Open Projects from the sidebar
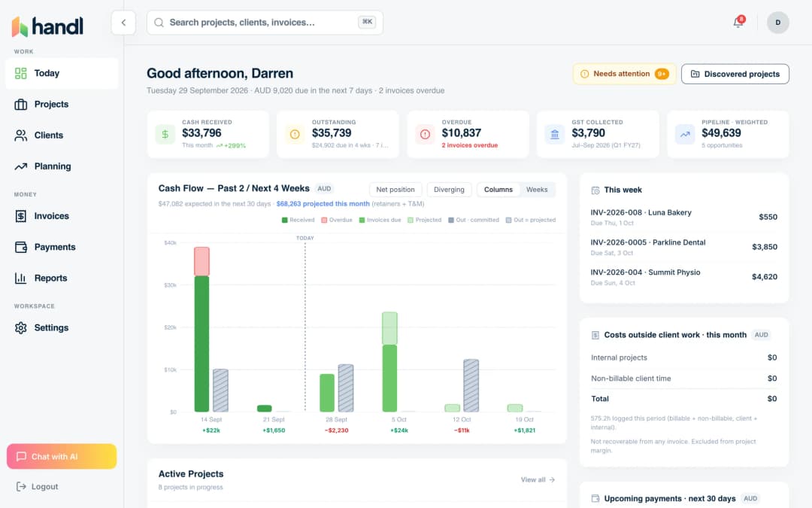The height and width of the screenshot is (508, 812). tap(62, 105)
